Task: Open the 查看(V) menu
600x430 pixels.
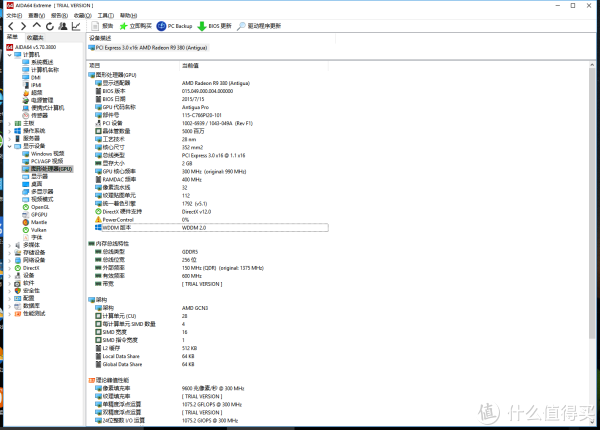Action: point(37,15)
